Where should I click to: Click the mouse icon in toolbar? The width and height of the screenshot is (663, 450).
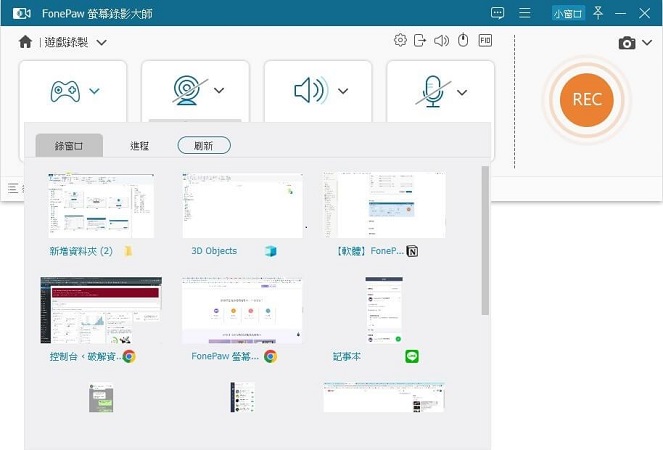tap(462, 41)
